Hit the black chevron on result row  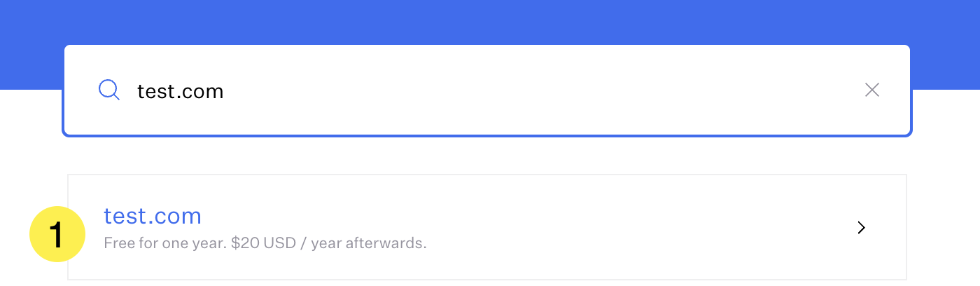[x=862, y=228]
